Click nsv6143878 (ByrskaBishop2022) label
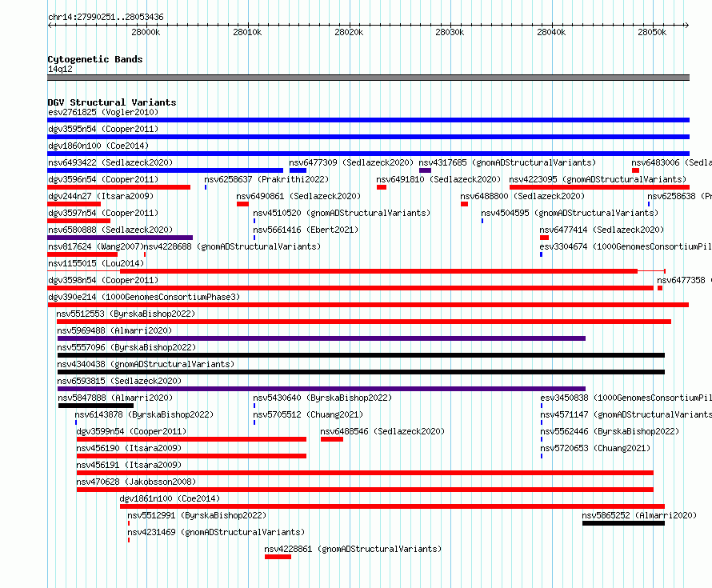This screenshot has width=712, height=588. point(144,414)
